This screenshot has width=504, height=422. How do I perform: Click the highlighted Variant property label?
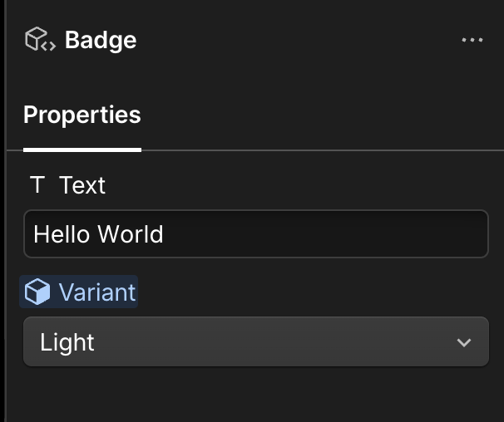pos(96,292)
